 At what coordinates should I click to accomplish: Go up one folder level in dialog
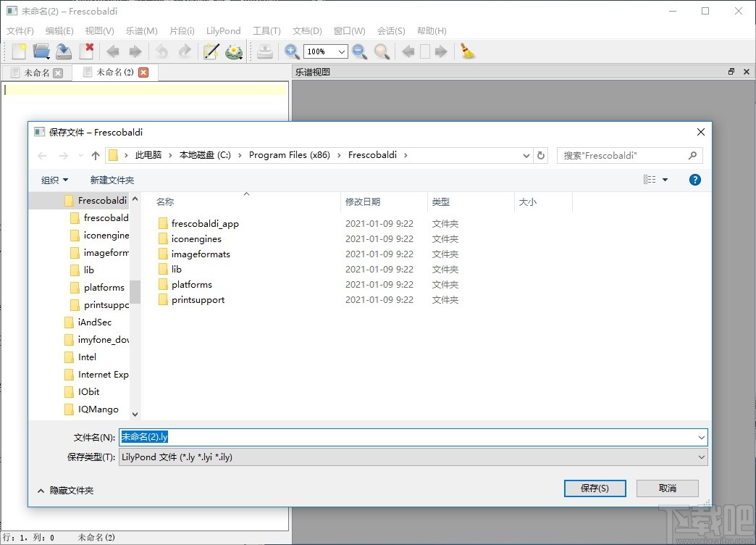point(96,155)
